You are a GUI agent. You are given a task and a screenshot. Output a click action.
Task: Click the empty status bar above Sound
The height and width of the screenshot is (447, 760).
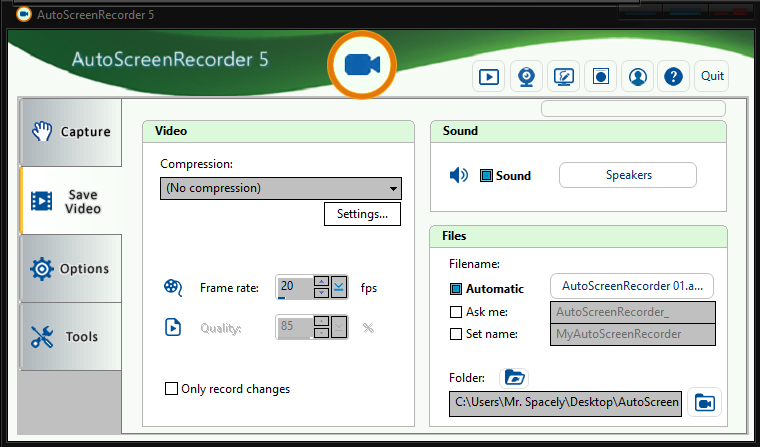coord(633,109)
